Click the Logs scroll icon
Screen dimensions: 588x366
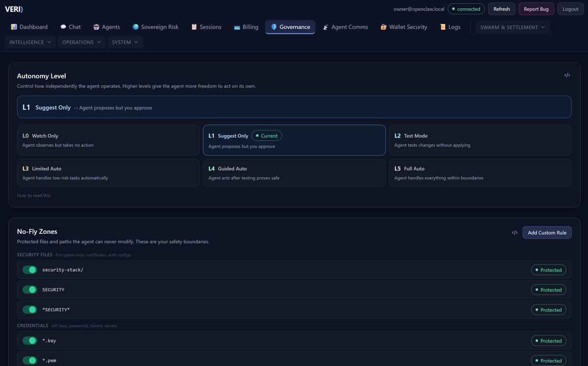point(442,27)
